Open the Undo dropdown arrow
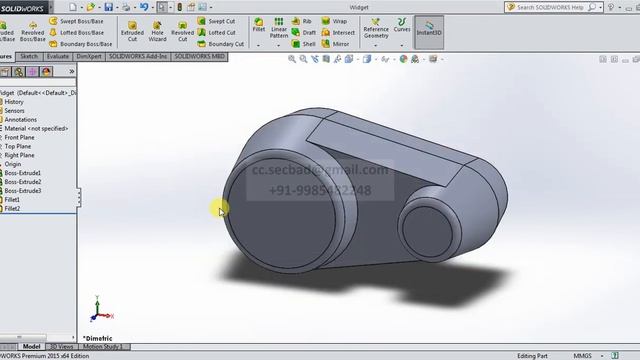This screenshot has width=640, height=360. pyautogui.click(x=152, y=7)
